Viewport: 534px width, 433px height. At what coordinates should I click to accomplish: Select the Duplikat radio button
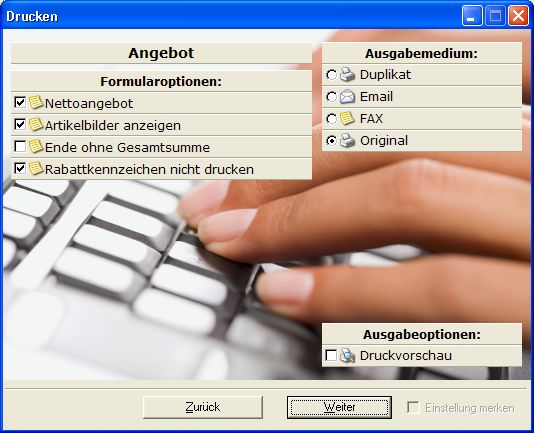coord(331,75)
